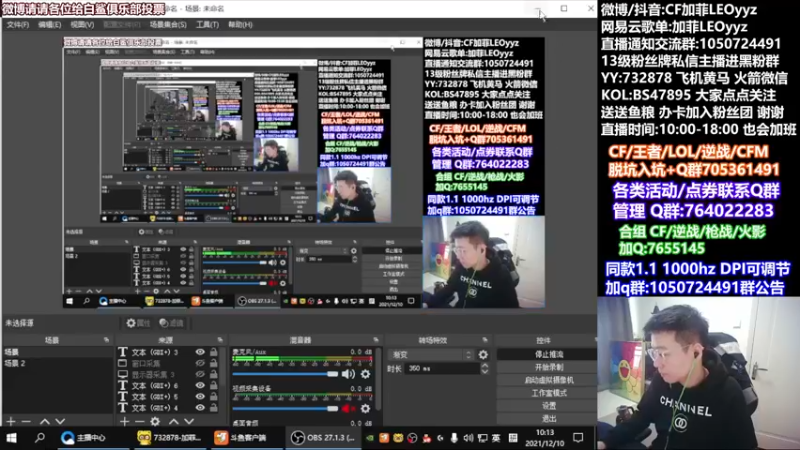Toggle lock on 文本 (GDI+) 3
The height and width of the screenshot is (450, 800).
tap(214, 352)
